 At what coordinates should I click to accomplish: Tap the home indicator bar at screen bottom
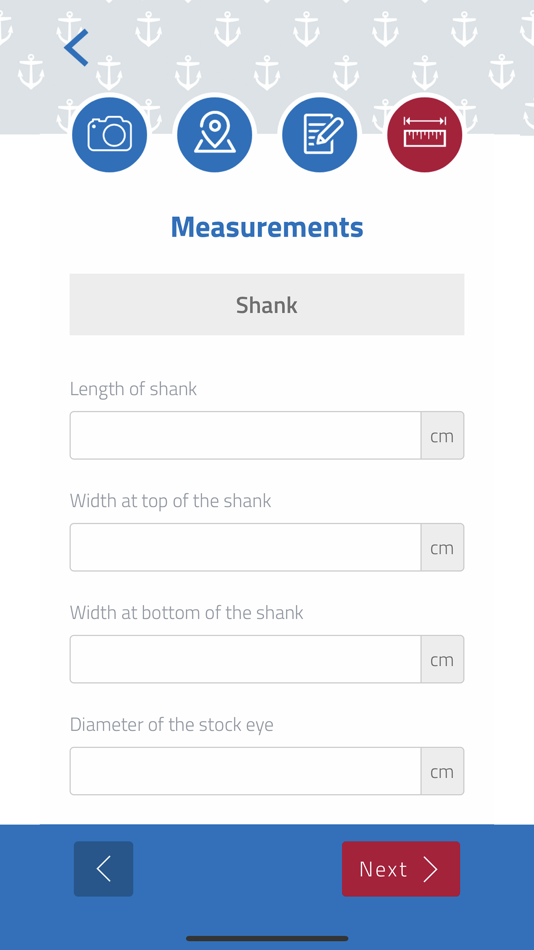267,938
